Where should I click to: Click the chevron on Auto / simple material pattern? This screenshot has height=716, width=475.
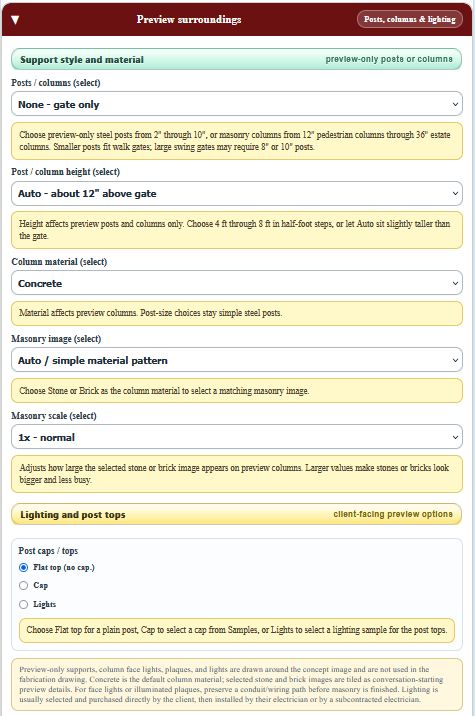[x=455, y=360]
